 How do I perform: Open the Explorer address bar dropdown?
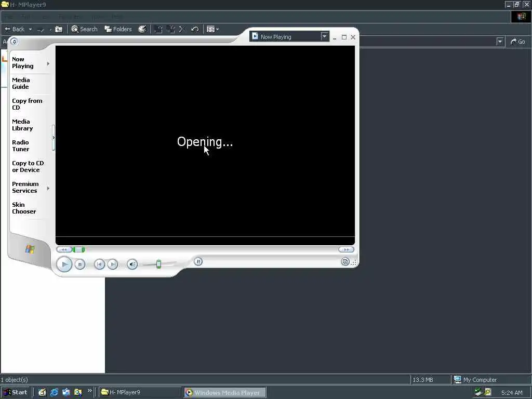point(500,42)
